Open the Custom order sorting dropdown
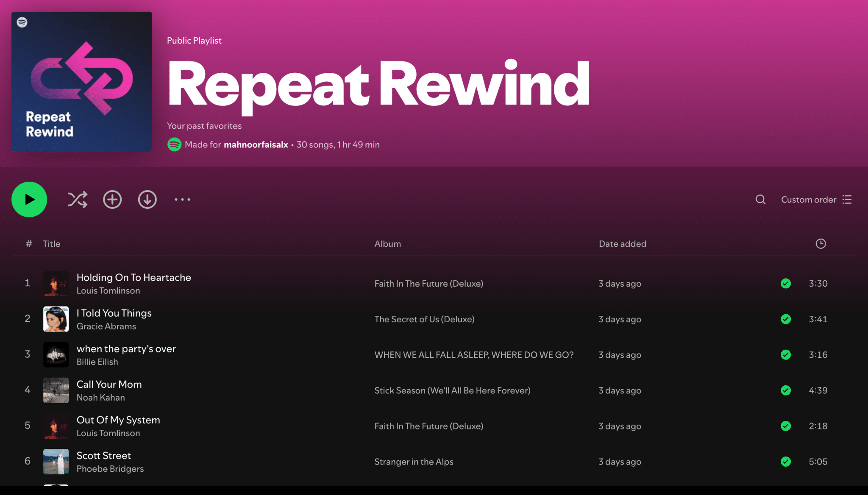868x495 pixels. (808, 199)
